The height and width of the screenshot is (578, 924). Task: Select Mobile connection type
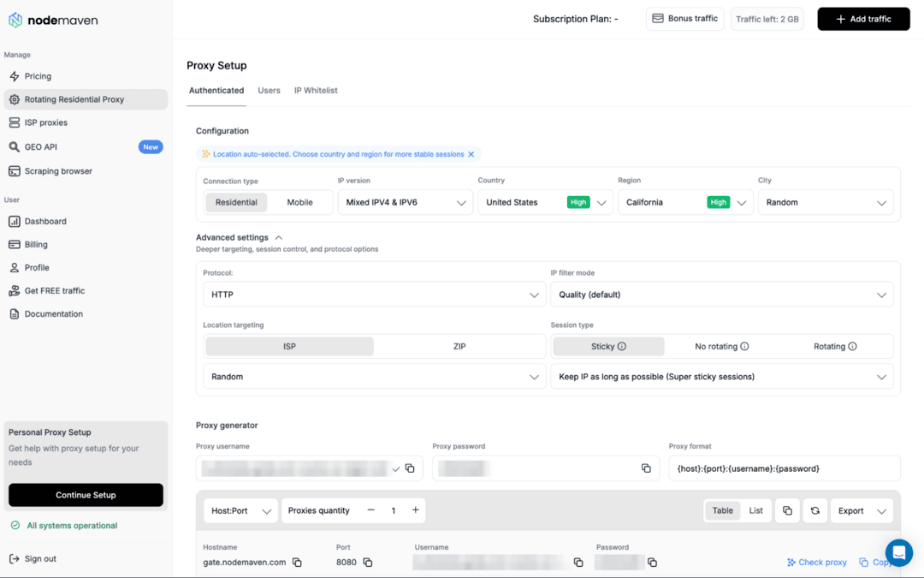(x=299, y=202)
